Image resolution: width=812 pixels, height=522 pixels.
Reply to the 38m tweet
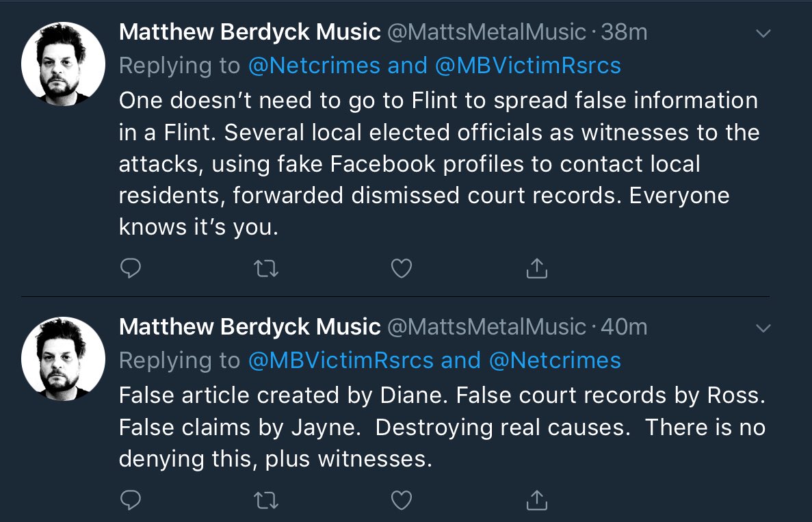pos(131,268)
